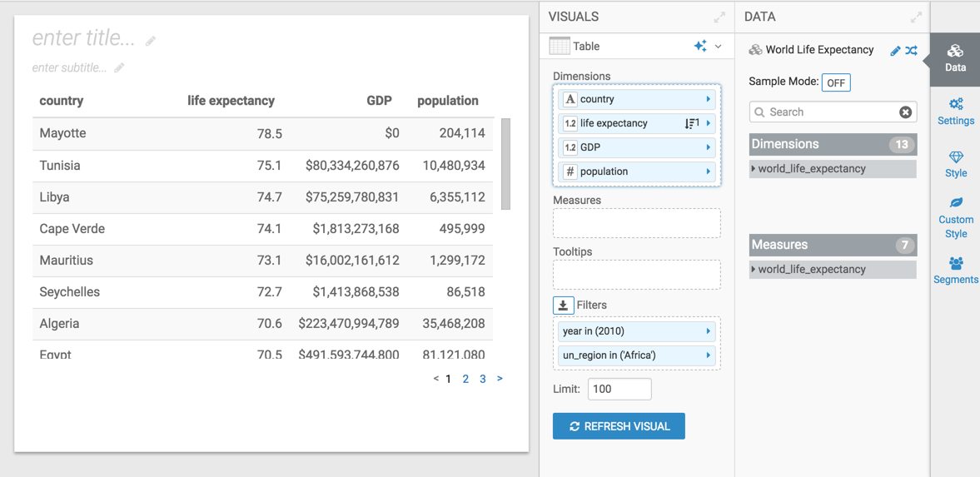Click the shuffle icon to swap dataset
The height and width of the screenshot is (477, 980).
pos(912,51)
